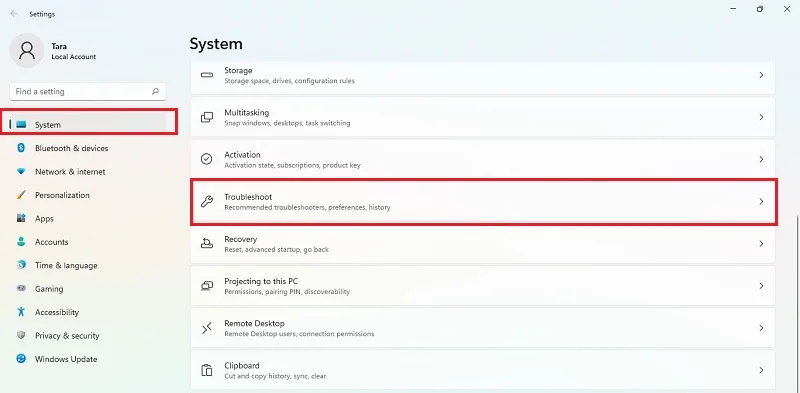Click Tara's user avatar picture
This screenshot has width=800, height=393.
[x=27, y=51]
